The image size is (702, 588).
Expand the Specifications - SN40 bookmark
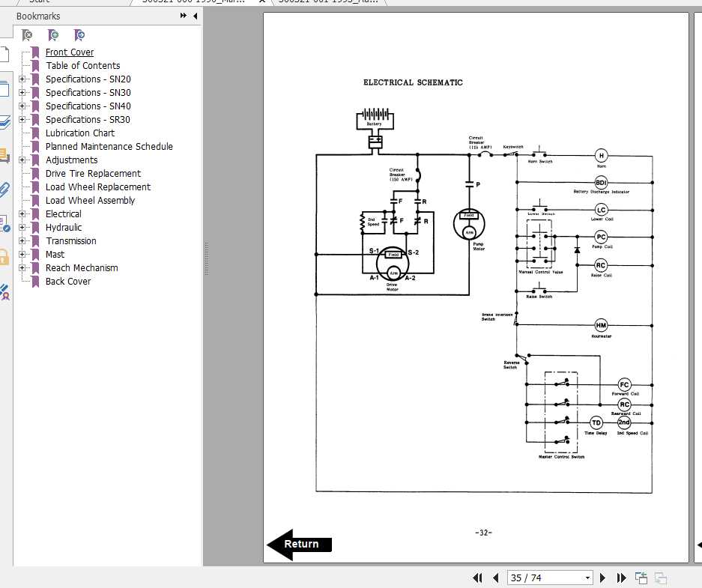tap(22, 106)
